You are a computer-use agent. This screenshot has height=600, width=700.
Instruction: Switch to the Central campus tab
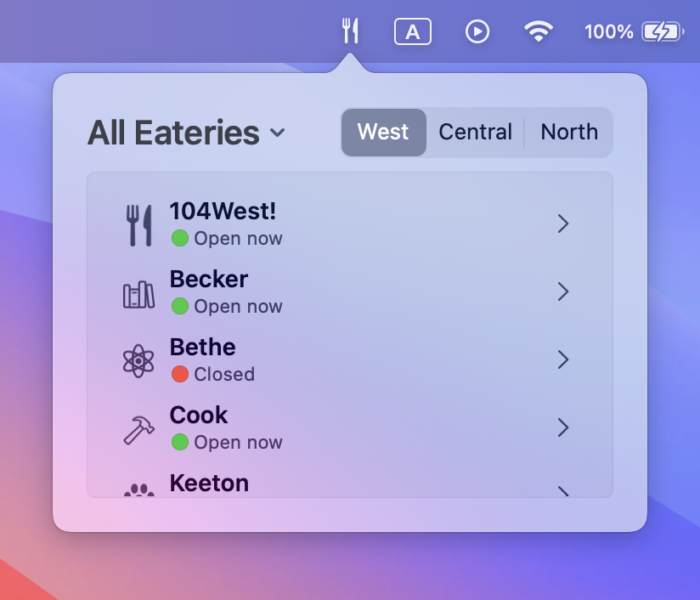(x=475, y=133)
